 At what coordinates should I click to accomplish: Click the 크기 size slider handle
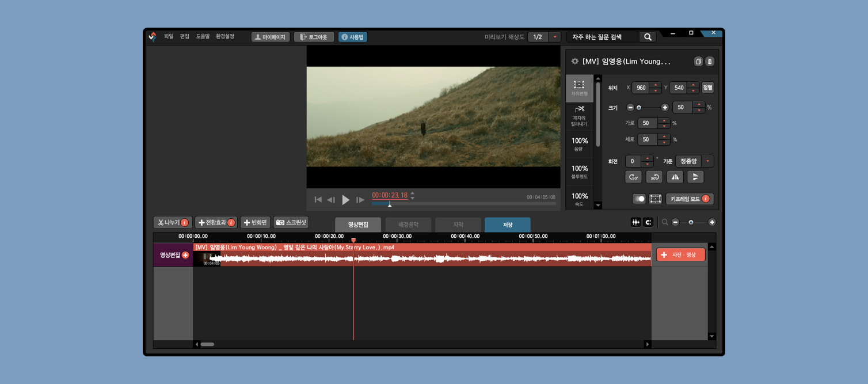tap(639, 108)
